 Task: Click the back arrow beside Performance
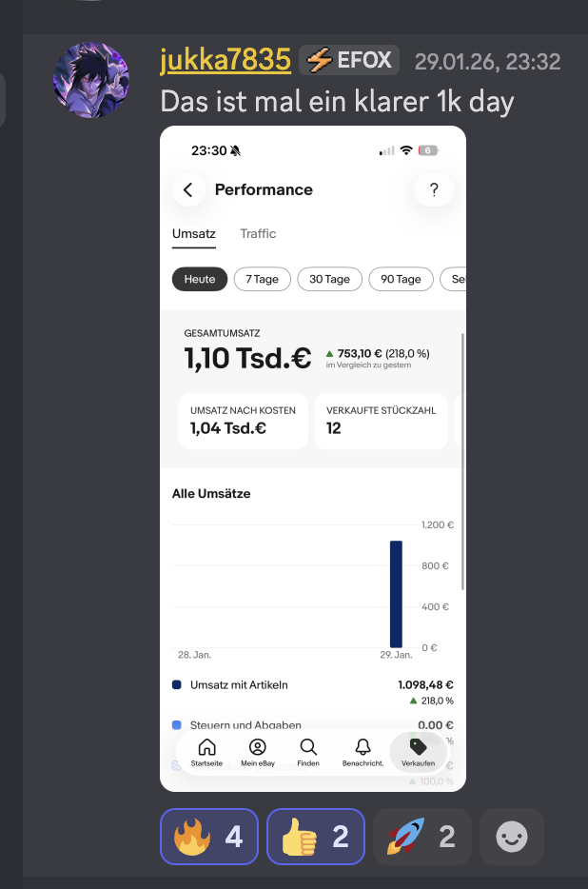188,189
